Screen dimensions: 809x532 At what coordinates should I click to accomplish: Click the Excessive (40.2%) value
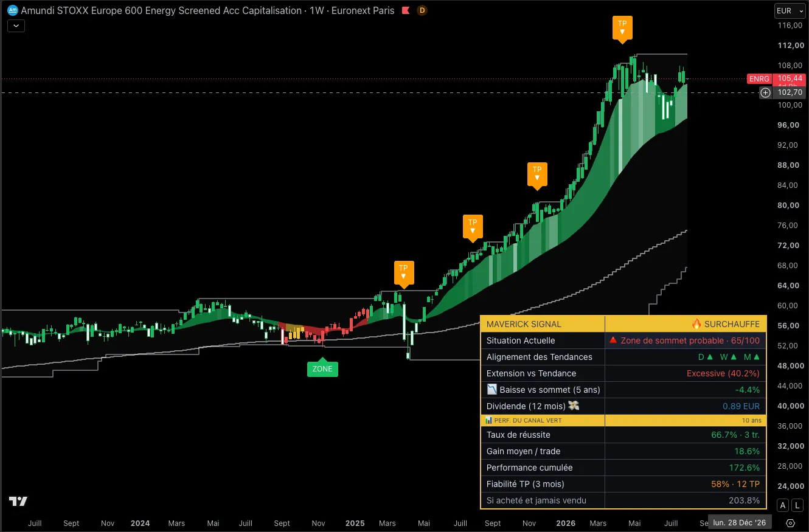click(723, 373)
